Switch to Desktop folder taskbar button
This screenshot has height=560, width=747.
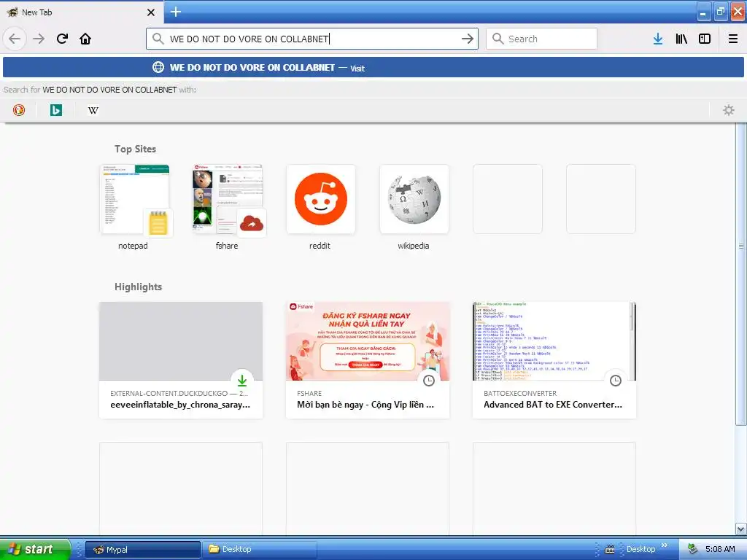point(260,550)
